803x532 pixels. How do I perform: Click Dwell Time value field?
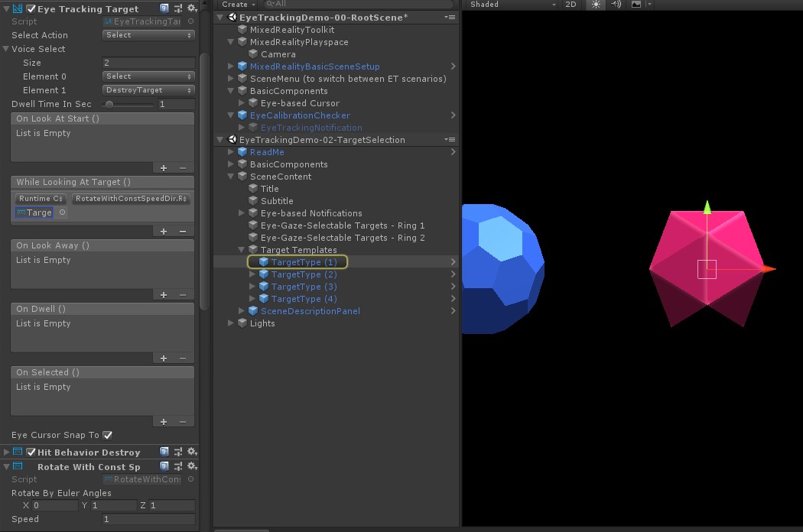tap(176, 104)
